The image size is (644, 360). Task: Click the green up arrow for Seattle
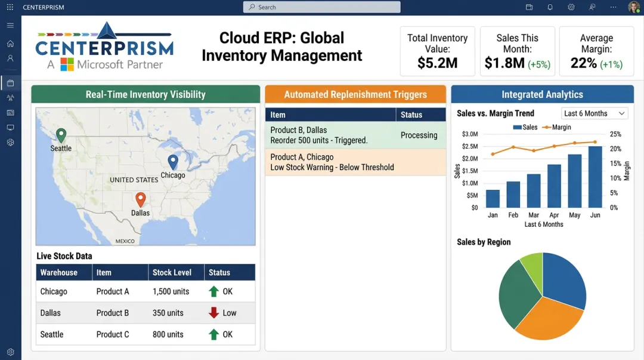coord(213,334)
